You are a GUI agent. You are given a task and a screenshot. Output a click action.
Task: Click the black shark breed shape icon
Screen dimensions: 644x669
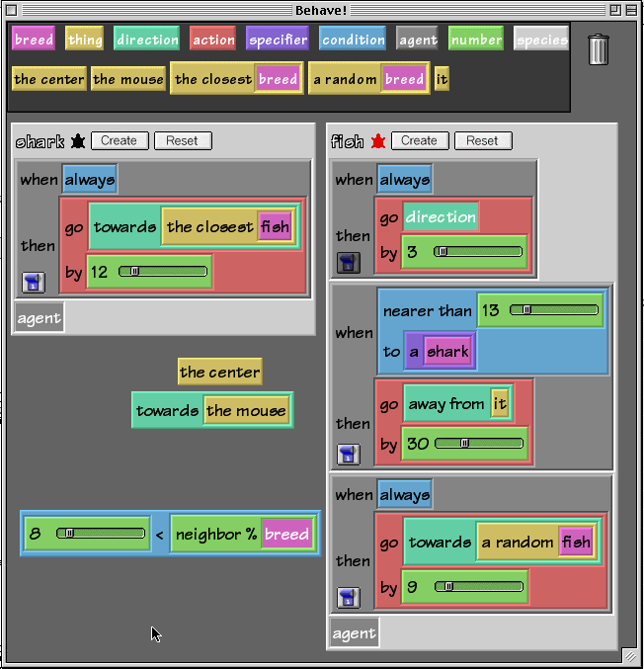pos(78,141)
